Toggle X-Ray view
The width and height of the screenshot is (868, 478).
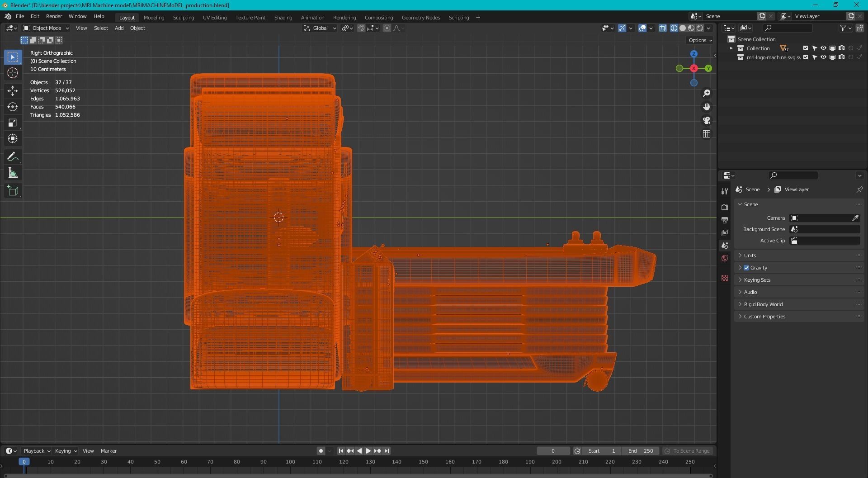662,28
